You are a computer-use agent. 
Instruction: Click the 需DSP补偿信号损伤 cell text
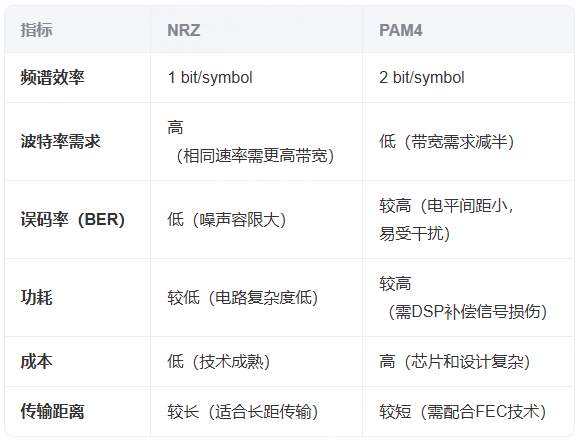pyautogui.click(x=467, y=312)
